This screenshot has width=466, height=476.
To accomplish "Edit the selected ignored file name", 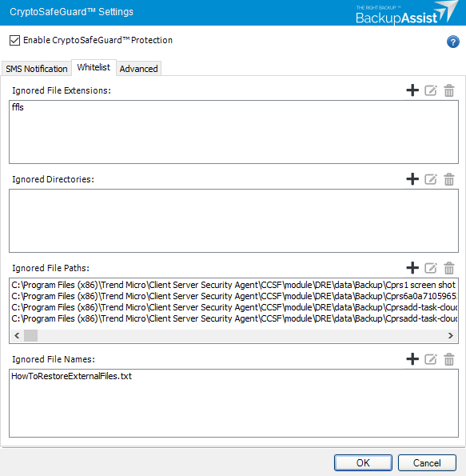I will (431, 359).
